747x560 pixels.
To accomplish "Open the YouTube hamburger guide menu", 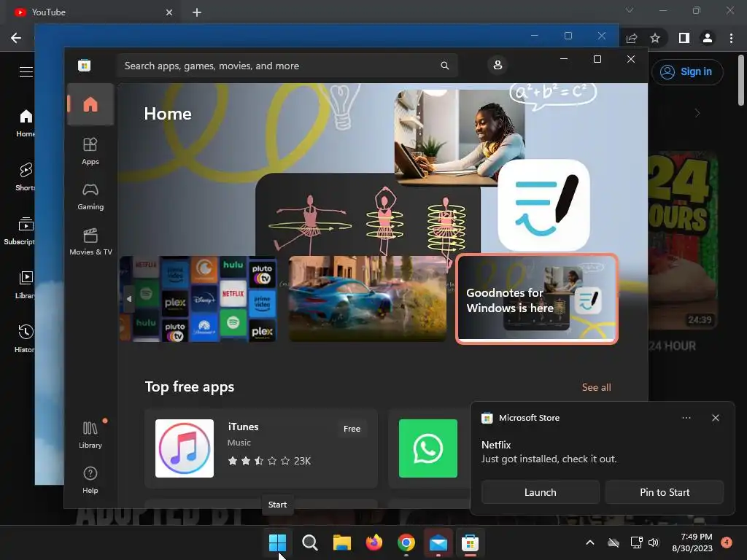I will pyautogui.click(x=26, y=72).
